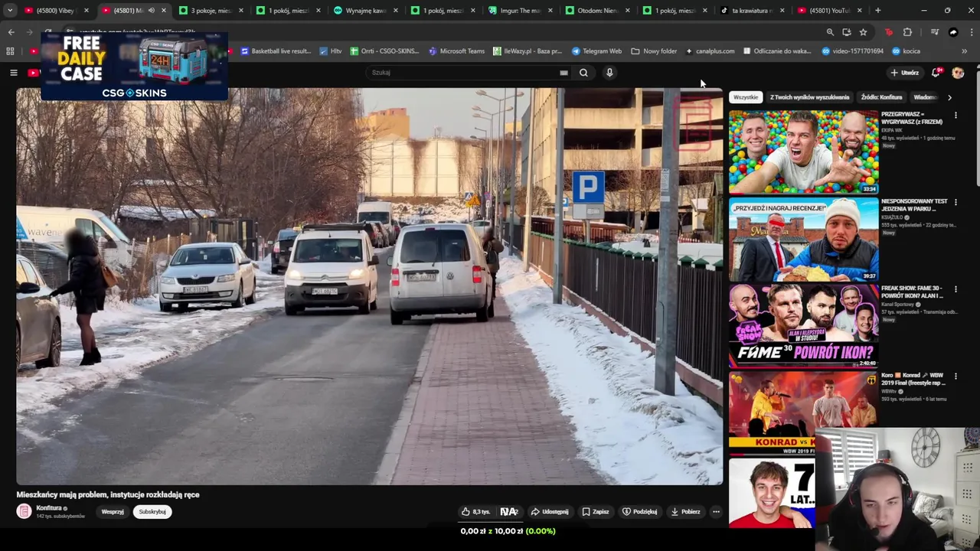
Task: Click the search magnifier button
Action: (x=583, y=73)
